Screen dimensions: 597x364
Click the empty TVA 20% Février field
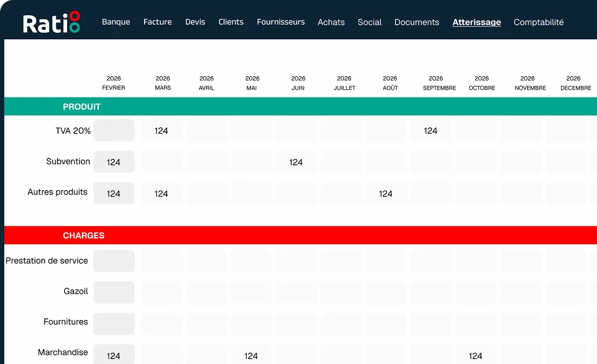pos(114,130)
